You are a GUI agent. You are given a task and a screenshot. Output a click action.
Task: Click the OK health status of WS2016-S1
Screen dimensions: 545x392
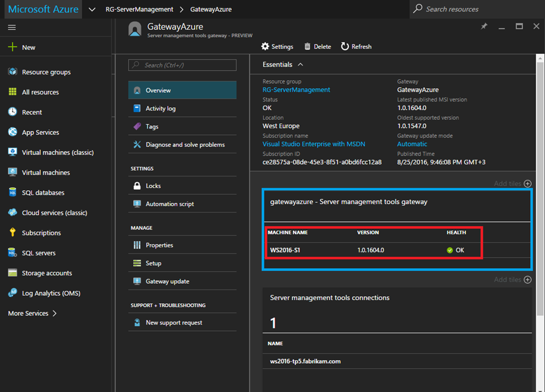(456, 250)
